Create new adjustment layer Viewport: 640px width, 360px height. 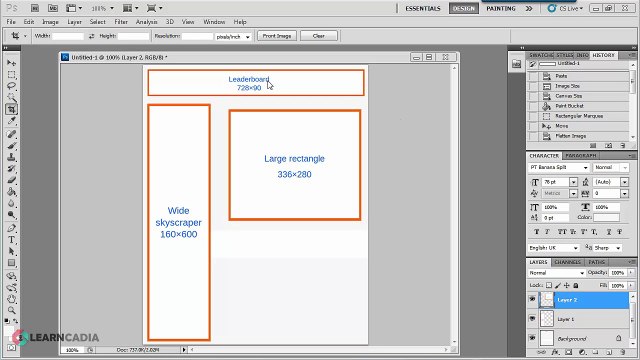coord(582,352)
